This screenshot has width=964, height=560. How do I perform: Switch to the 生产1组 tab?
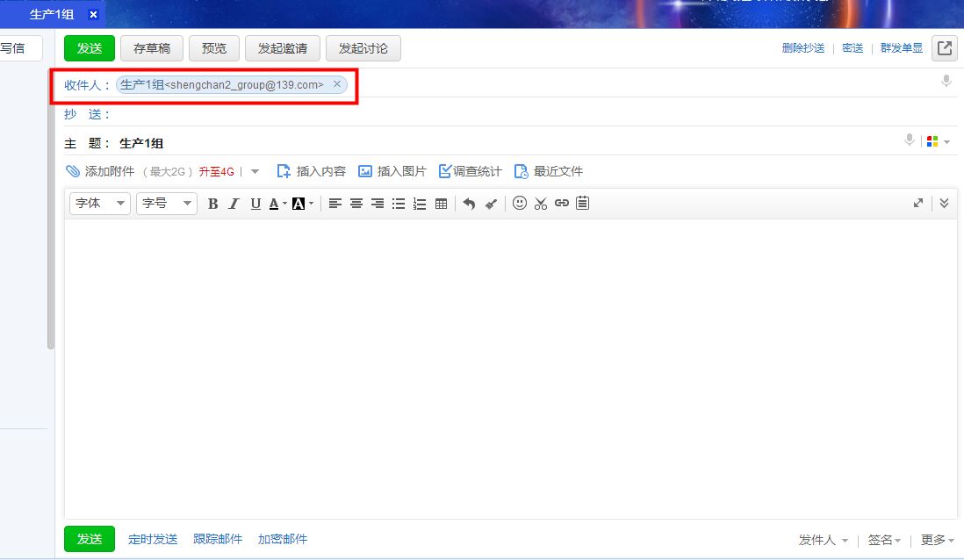click(52, 14)
